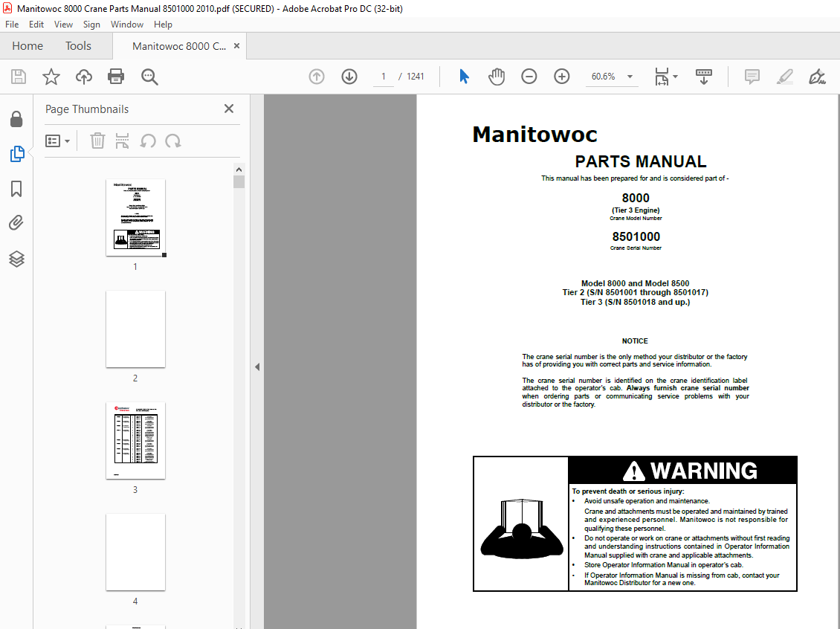Add bookmark with the star icon
840x629 pixels.
coord(51,77)
